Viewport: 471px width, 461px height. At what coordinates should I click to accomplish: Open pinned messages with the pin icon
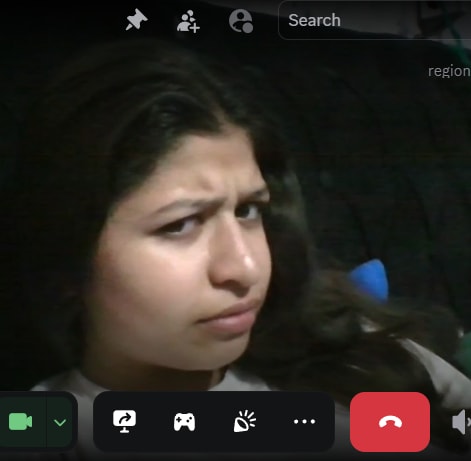(136, 20)
